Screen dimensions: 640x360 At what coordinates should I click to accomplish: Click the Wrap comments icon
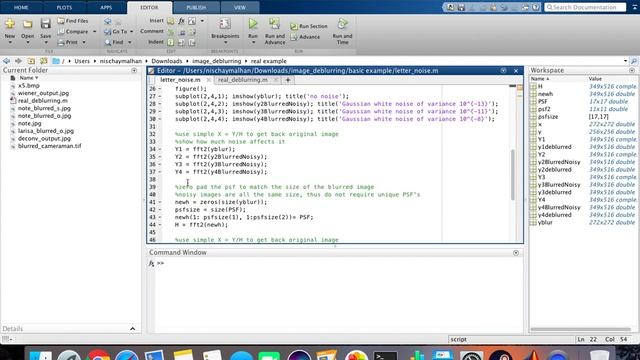pos(192,31)
